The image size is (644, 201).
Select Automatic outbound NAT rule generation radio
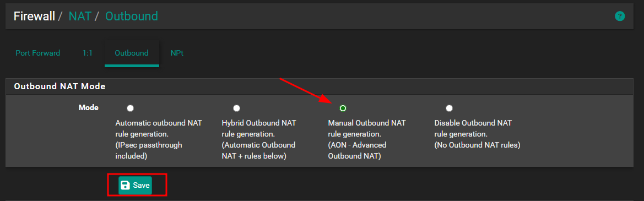(x=130, y=108)
